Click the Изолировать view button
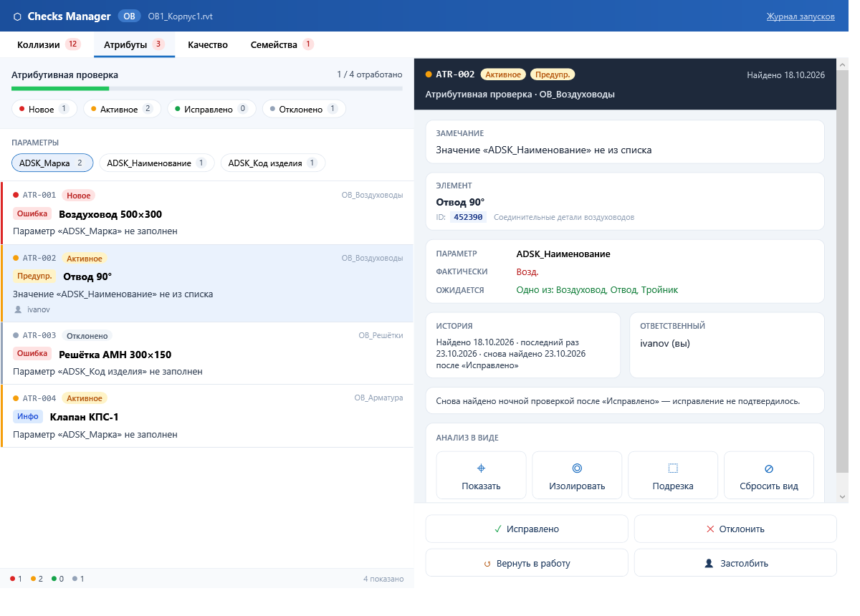This screenshot has height=616, width=860. pyautogui.click(x=577, y=475)
